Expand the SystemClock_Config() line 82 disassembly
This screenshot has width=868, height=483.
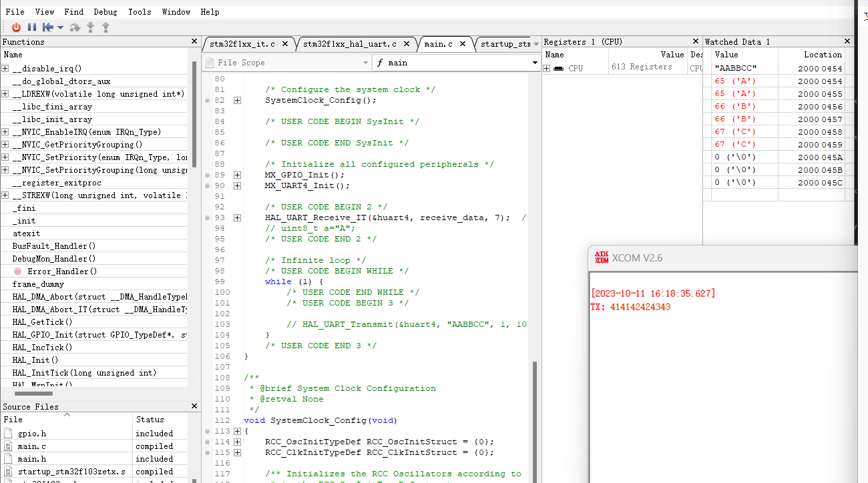(x=237, y=100)
